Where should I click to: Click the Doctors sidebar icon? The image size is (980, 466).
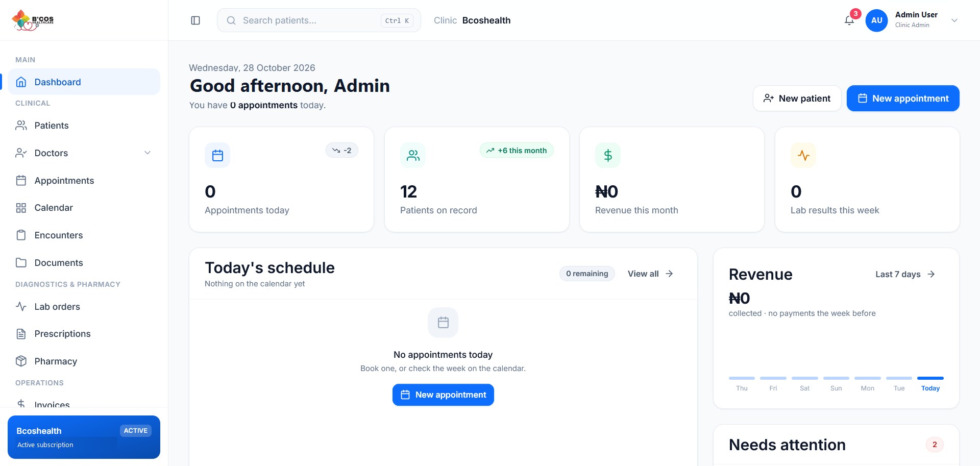(21, 153)
